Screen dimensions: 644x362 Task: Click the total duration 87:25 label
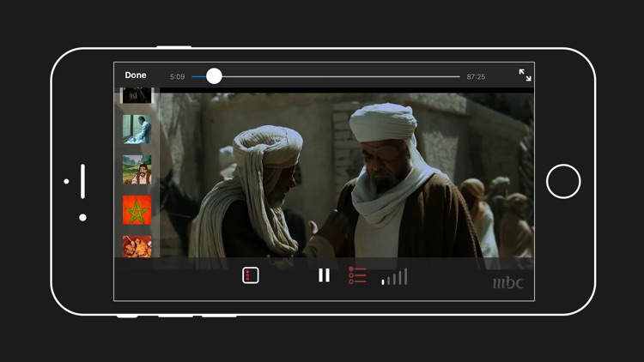click(x=476, y=76)
